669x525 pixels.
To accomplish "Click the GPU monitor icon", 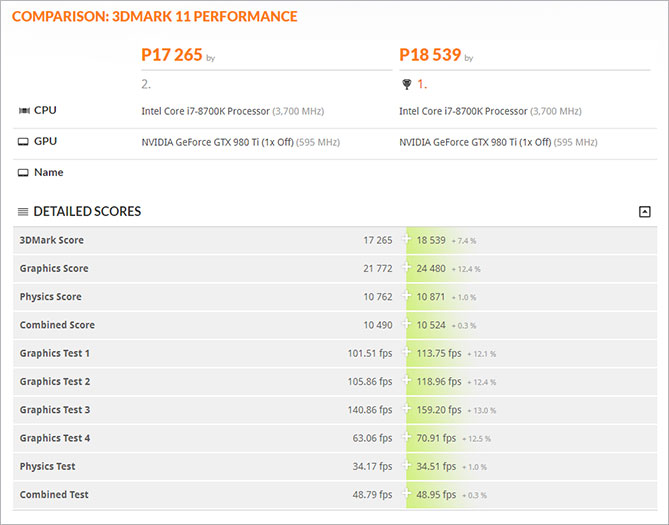I will coord(23,142).
